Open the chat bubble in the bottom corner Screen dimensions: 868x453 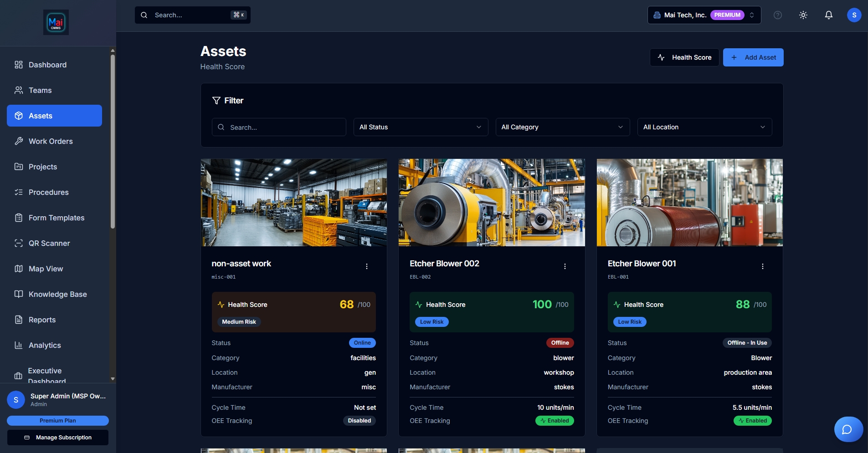848,429
